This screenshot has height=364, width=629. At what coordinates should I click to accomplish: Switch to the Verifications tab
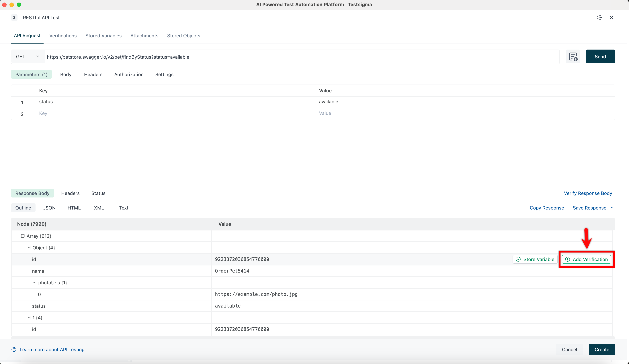click(x=63, y=36)
